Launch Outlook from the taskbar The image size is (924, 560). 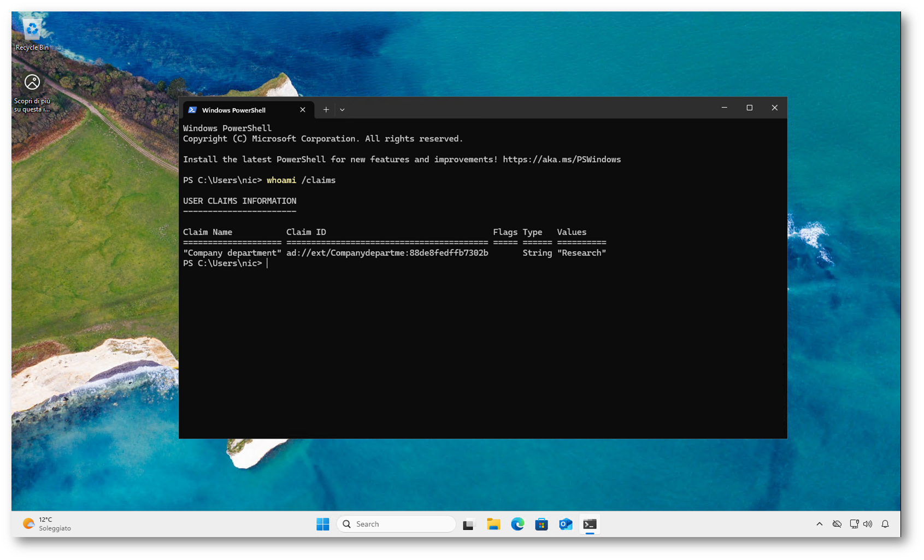click(x=566, y=524)
